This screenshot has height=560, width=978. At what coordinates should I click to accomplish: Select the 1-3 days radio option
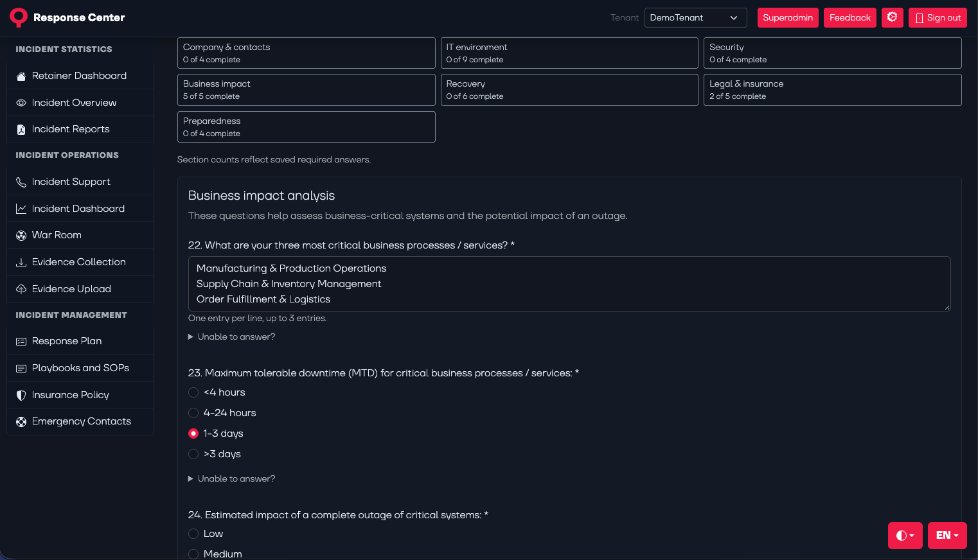click(x=193, y=433)
